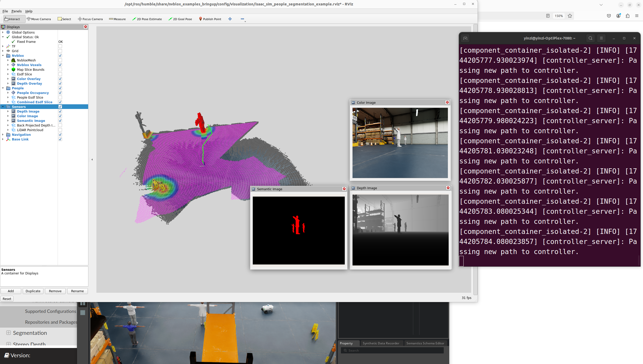
Task: Click the 150% zoom level indicator
Action: pos(559,16)
